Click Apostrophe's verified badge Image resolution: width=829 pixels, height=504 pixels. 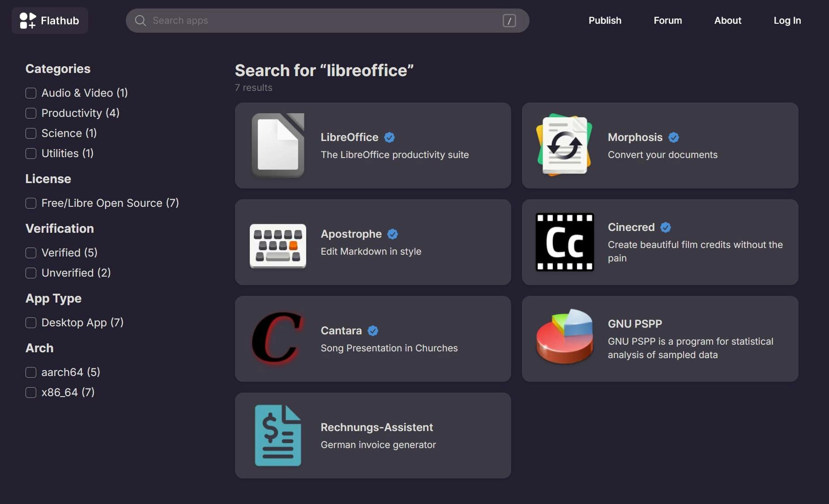click(393, 234)
